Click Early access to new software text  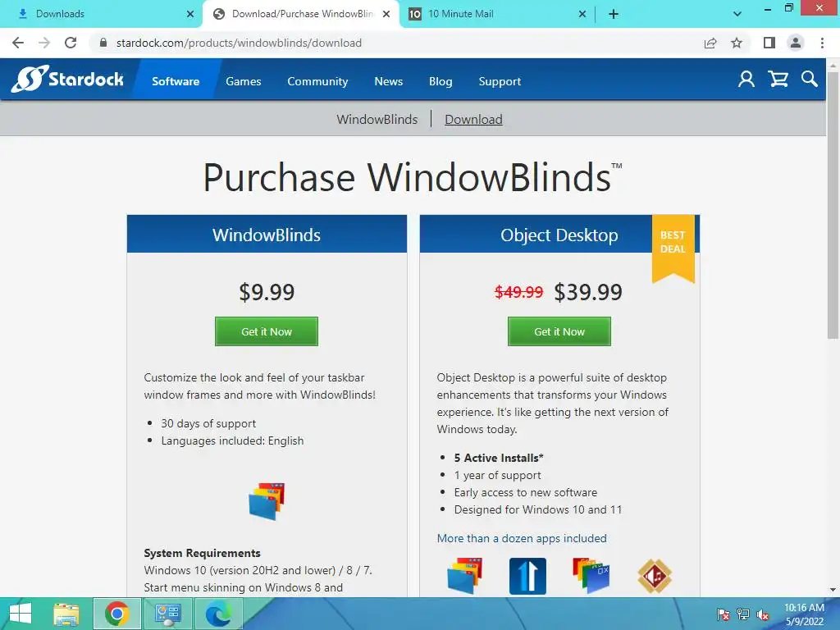click(526, 492)
